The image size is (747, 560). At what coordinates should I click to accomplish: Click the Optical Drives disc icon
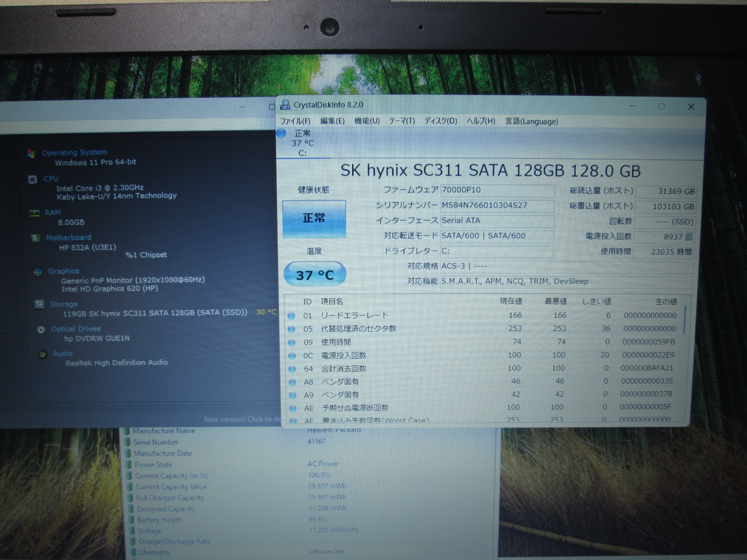click(41, 329)
